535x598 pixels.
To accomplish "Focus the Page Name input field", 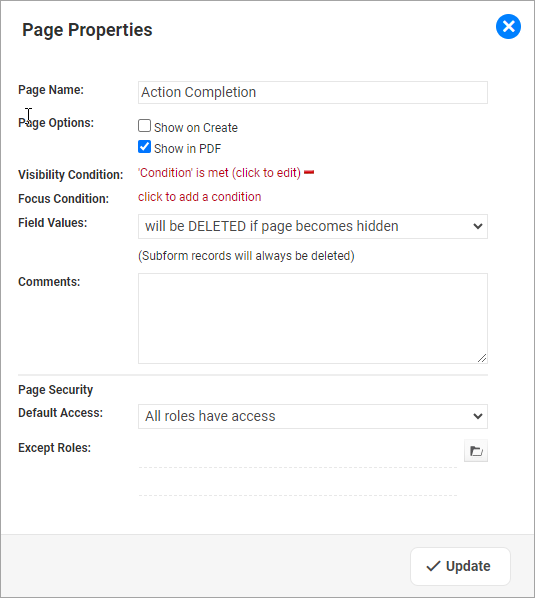I will click(x=313, y=92).
